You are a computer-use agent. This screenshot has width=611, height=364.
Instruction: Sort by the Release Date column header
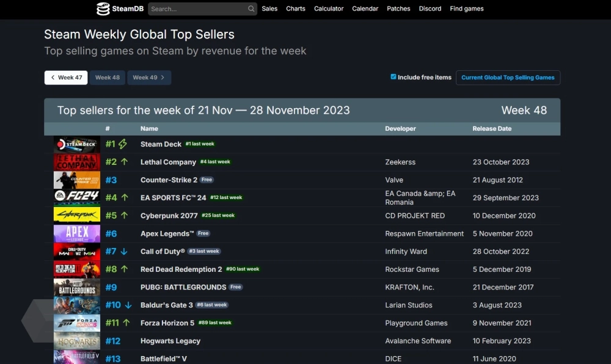[492, 129]
